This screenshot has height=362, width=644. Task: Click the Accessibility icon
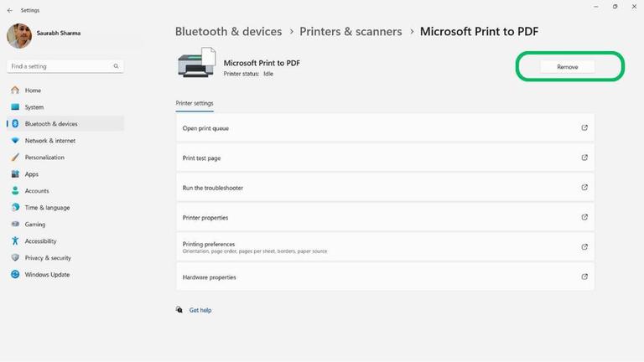[x=15, y=241]
